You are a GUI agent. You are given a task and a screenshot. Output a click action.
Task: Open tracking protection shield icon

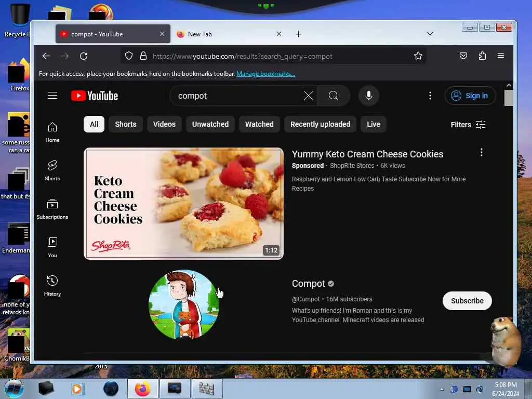pyautogui.click(x=129, y=56)
